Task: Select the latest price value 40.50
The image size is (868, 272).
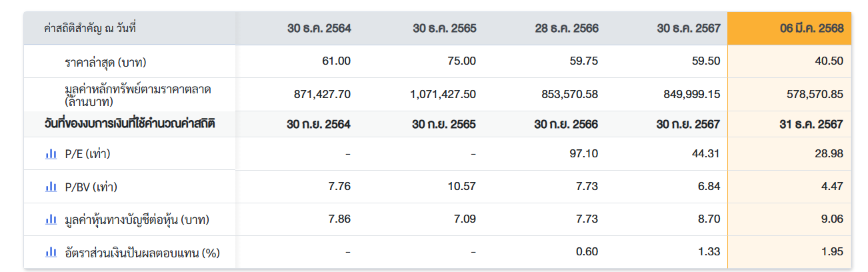Action: click(829, 61)
